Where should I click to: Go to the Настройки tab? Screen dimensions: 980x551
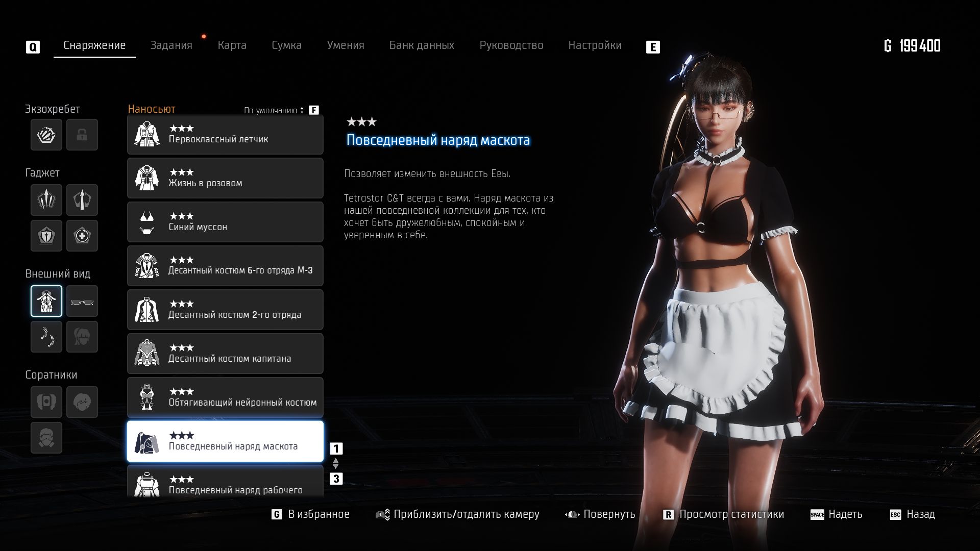click(595, 45)
